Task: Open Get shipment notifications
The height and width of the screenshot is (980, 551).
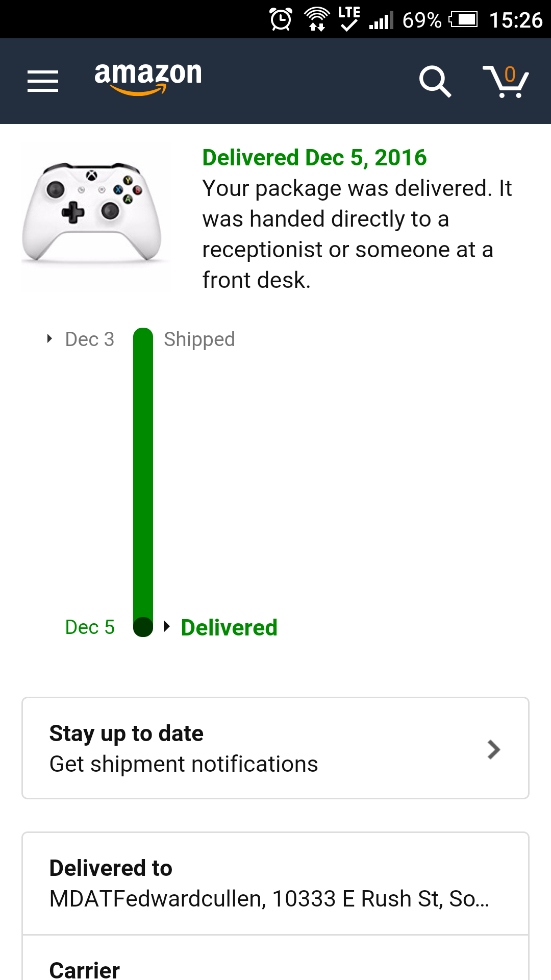Action: tap(184, 764)
